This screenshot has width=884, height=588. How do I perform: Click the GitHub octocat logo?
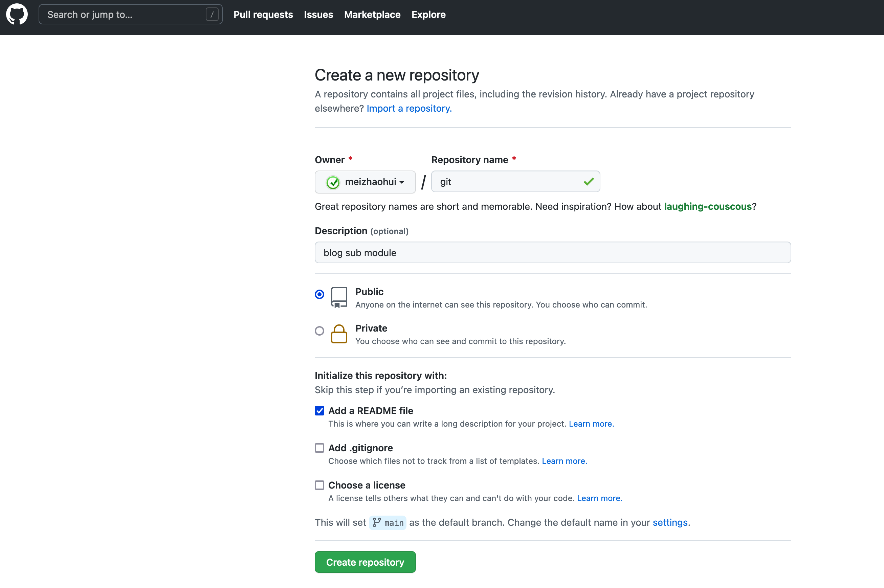click(17, 14)
